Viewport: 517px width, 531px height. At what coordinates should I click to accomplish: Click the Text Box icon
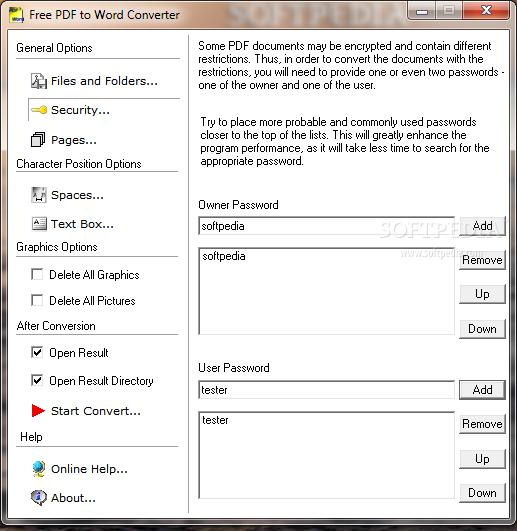[x=39, y=224]
